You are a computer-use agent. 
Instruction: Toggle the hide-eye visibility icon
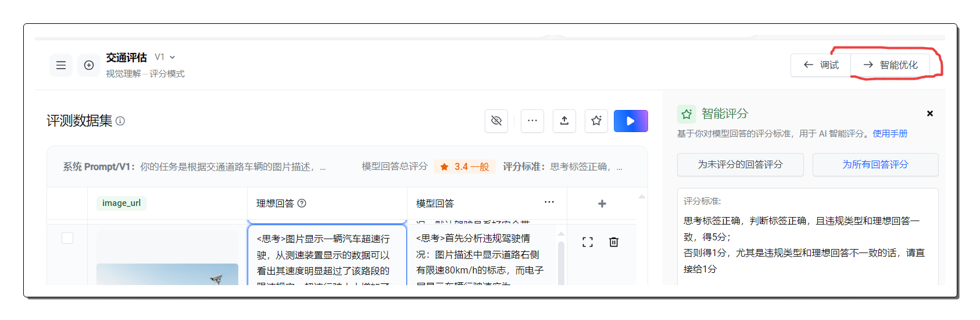pyautogui.click(x=496, y=120)
